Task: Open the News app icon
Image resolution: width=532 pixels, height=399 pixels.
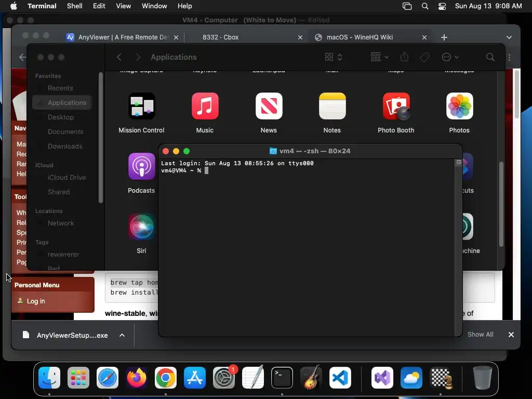Action: 269,106
